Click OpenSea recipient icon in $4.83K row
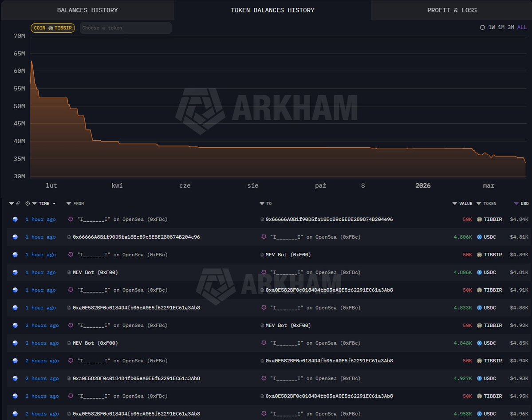Viewport: 532px width, 420px height. pos(264,308)
